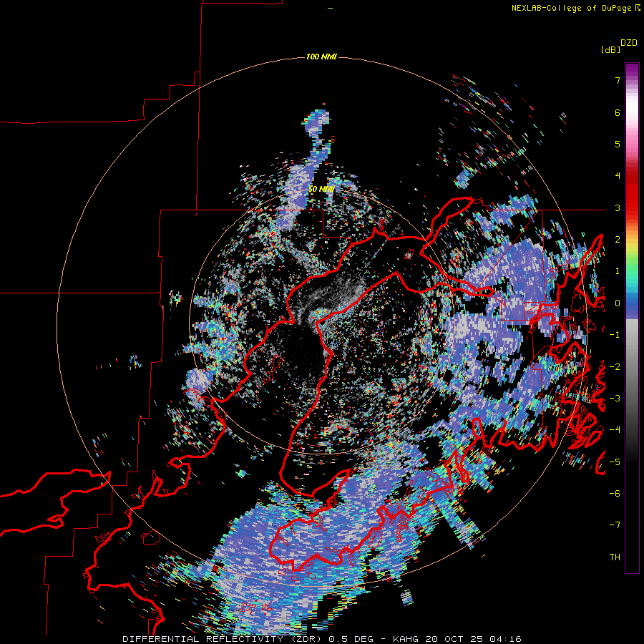Viewport: 644px width, 644px height.
Task: Click the -5 value on the color scale
Action: 615,462
